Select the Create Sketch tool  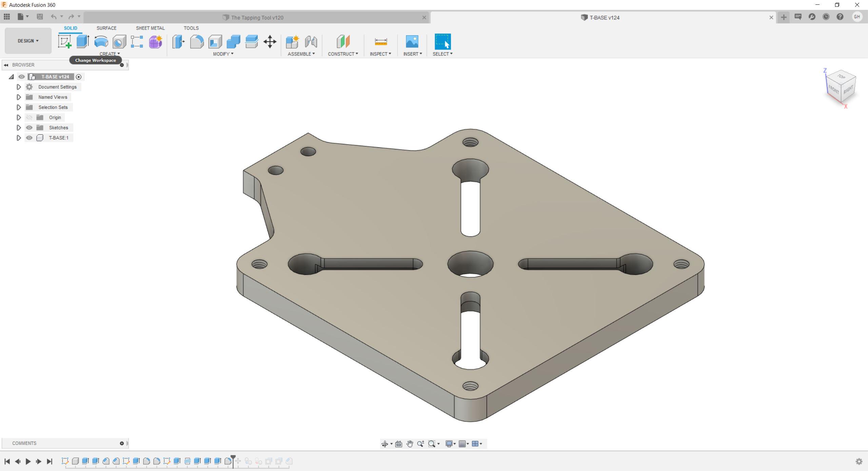point(65,41)
